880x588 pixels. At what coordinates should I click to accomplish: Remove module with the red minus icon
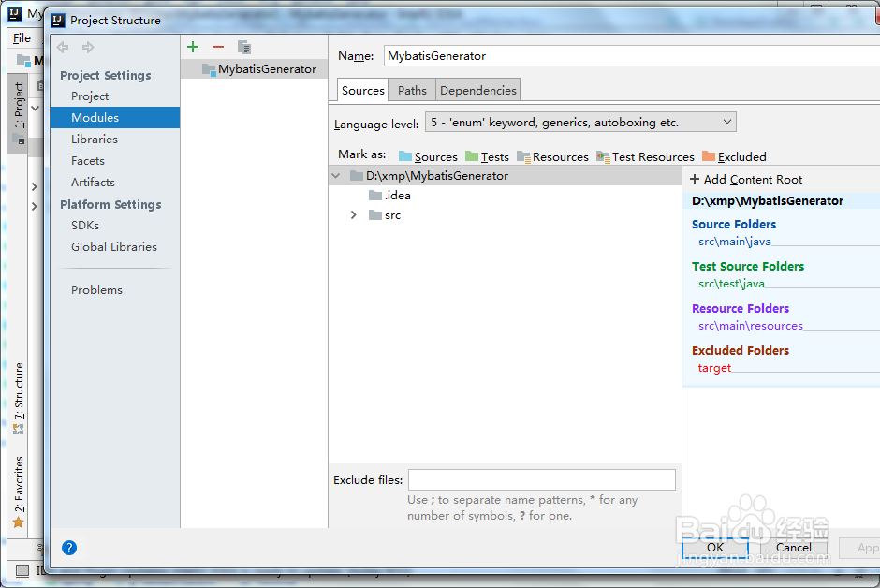tap(218, 47)
